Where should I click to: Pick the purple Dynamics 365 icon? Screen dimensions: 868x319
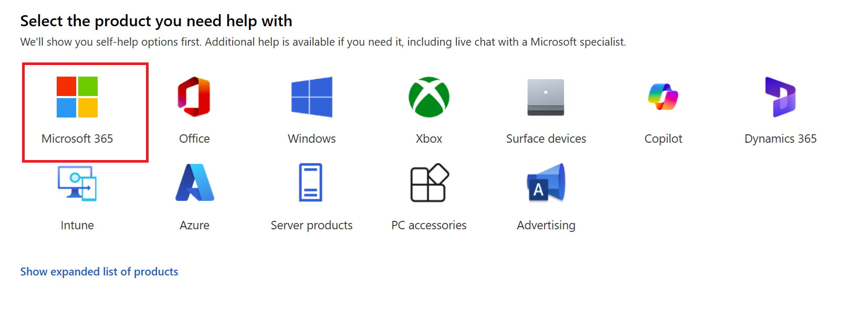(780, 97)
